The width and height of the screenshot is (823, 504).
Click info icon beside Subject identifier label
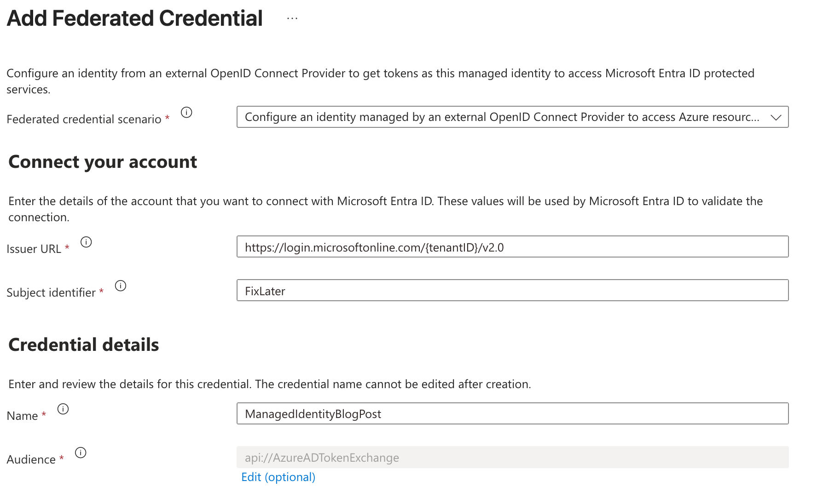(x=121, y=286)
